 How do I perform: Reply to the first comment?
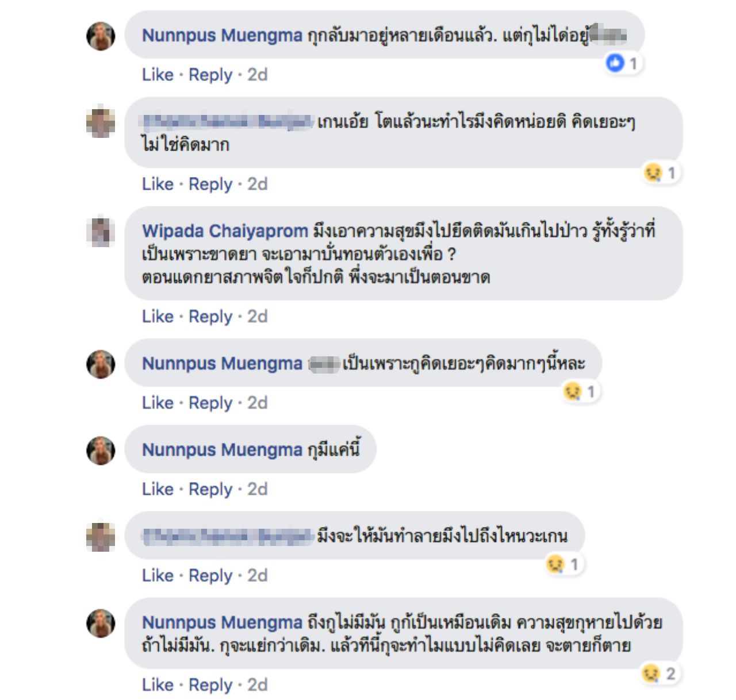tap(210, 75)
